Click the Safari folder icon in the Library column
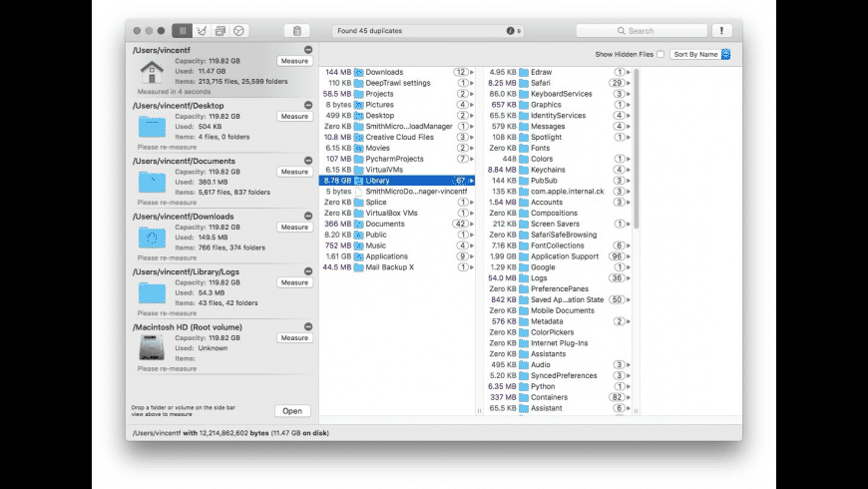 (x=524, y=83)
